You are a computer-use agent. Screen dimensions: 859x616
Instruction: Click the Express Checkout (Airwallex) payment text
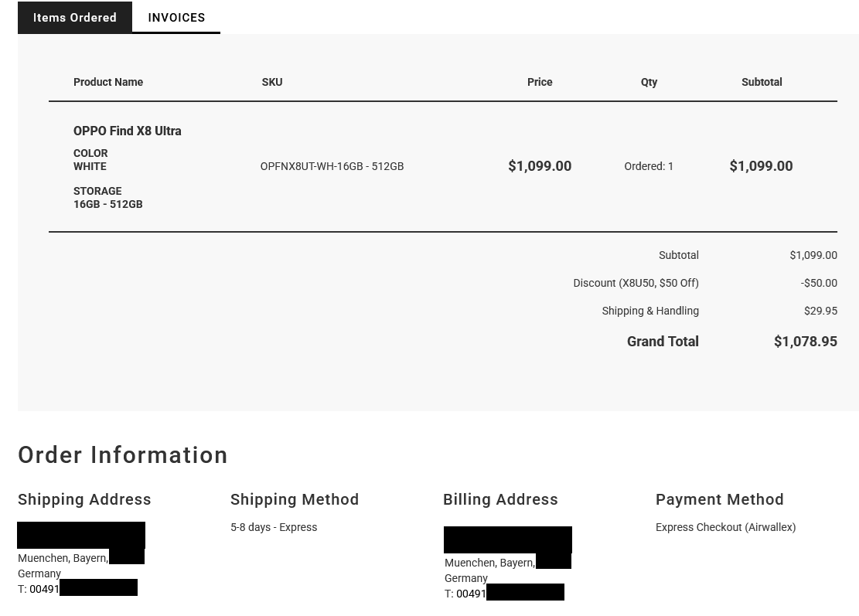click(x=725, y=527)
